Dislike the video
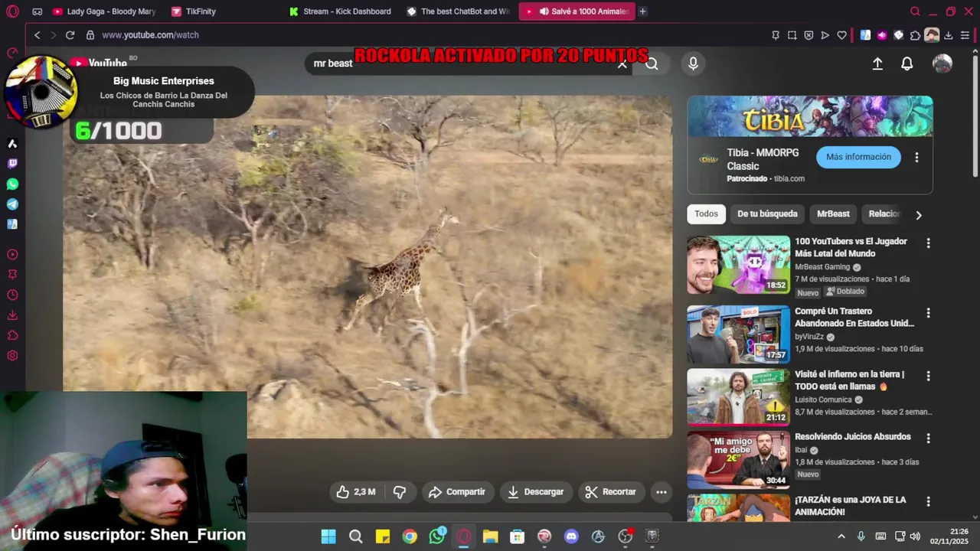 [400, 492]
